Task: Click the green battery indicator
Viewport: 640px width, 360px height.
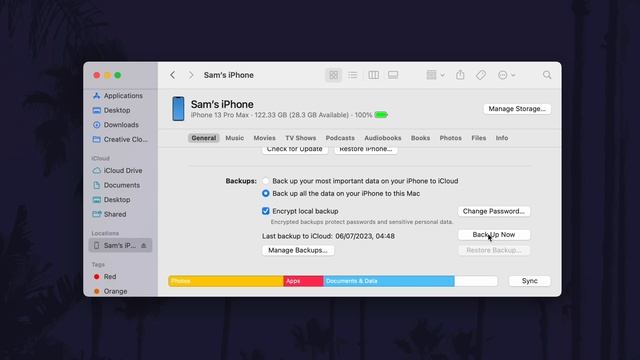Action: (381, 115)
